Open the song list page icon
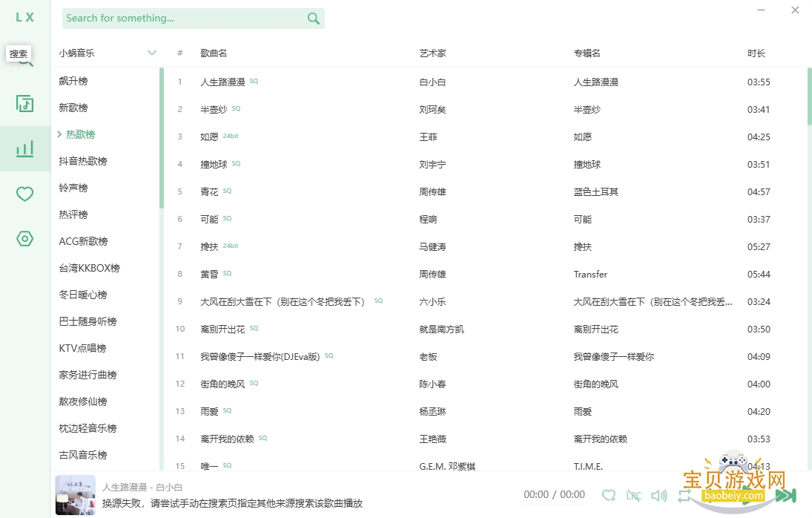This screenshot has width=812, height=518. coord(25,104)
